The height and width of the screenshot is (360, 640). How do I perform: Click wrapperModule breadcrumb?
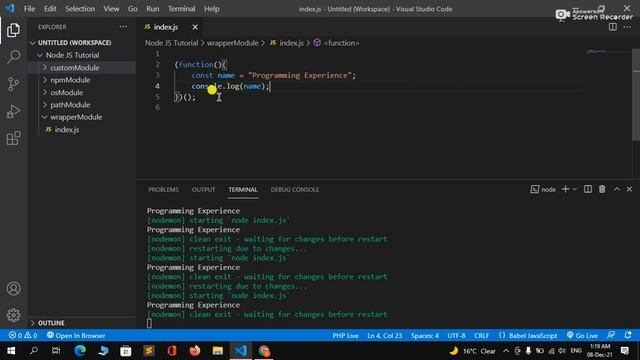click(233, 43)
